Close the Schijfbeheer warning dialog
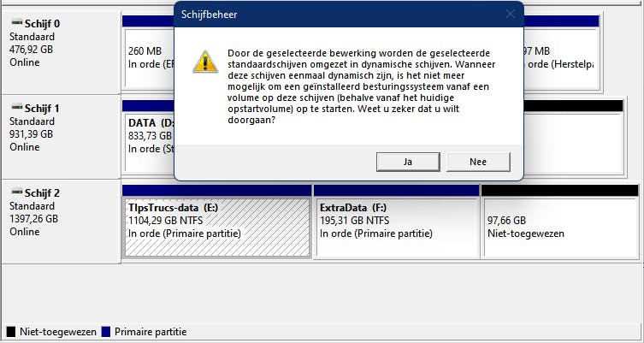The height and width of the screenshot is (343, 644). 511,14
